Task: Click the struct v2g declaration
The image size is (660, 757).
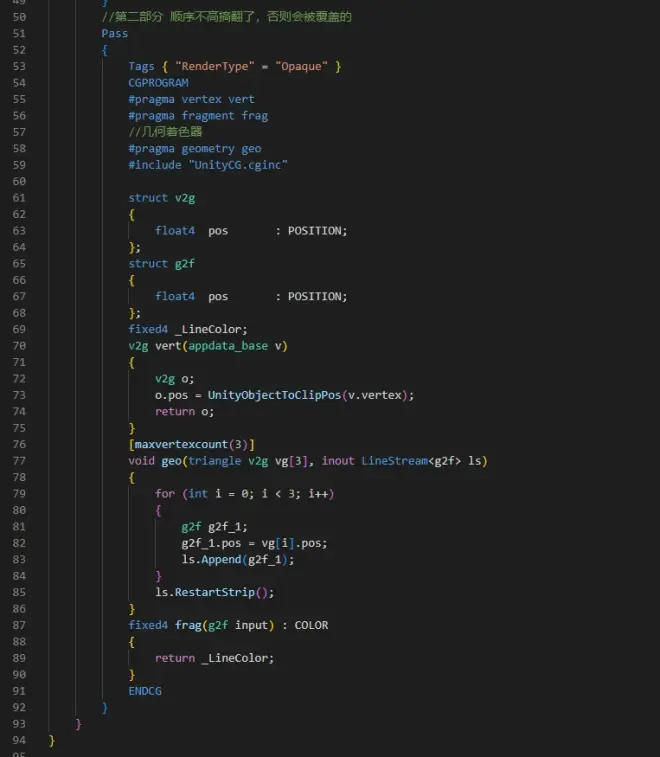Action: coord(161,198)
